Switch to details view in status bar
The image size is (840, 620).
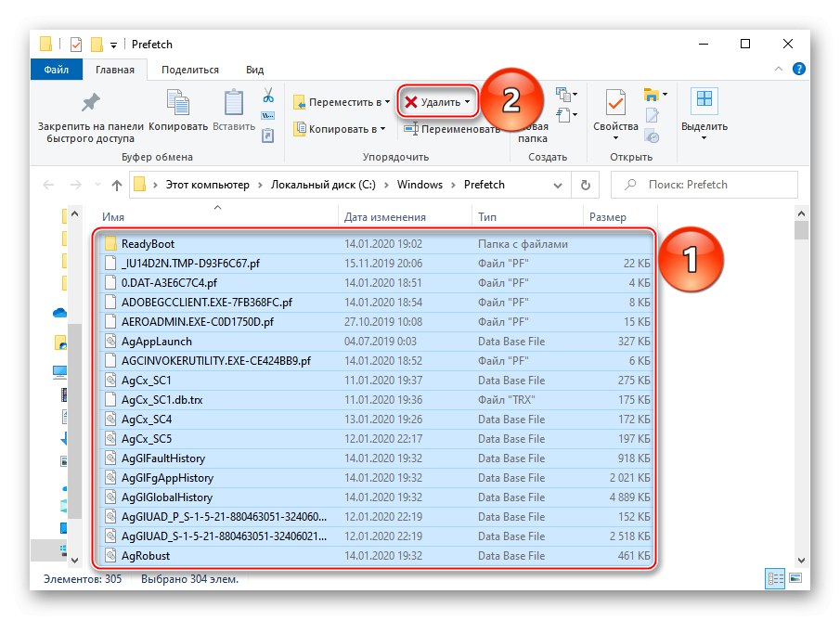click(775, 579)
